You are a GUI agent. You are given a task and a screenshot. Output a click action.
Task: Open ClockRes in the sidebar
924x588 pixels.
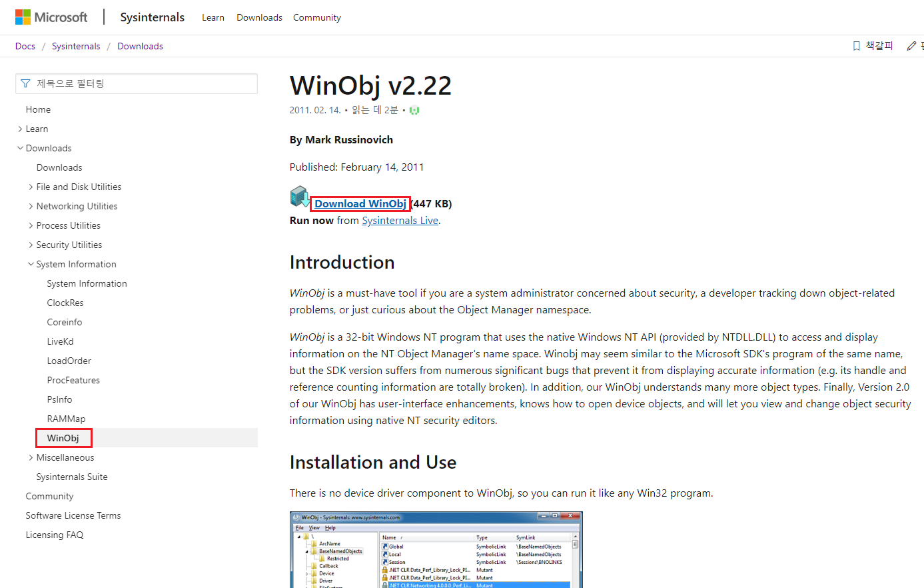click(x=65, y=303)
